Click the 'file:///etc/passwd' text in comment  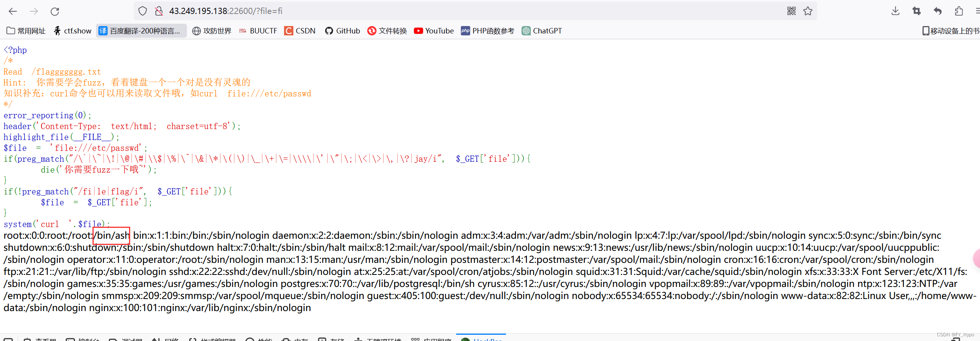coord(269,93)
